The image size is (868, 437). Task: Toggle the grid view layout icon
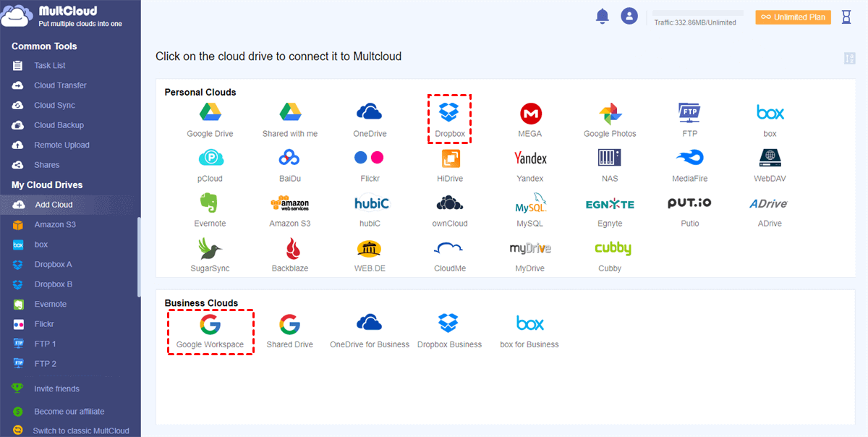tap(850, 59)
